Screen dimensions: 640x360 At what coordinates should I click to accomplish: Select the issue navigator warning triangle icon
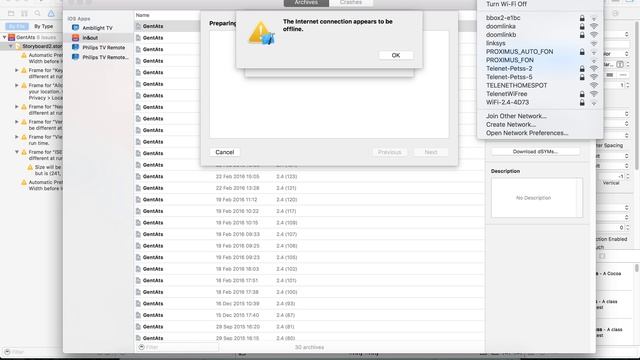51,13
